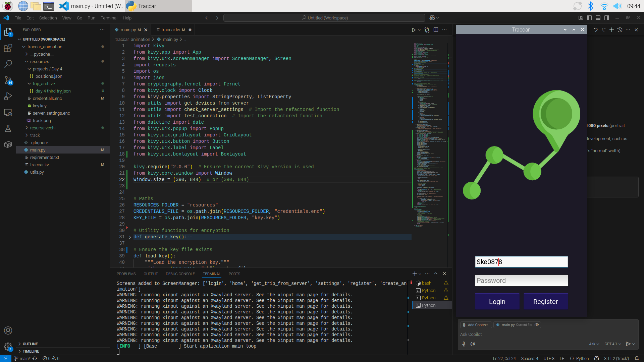Open the Testing flask icon
The width and height of the screenshot is (644, 362).
[8, 128]
